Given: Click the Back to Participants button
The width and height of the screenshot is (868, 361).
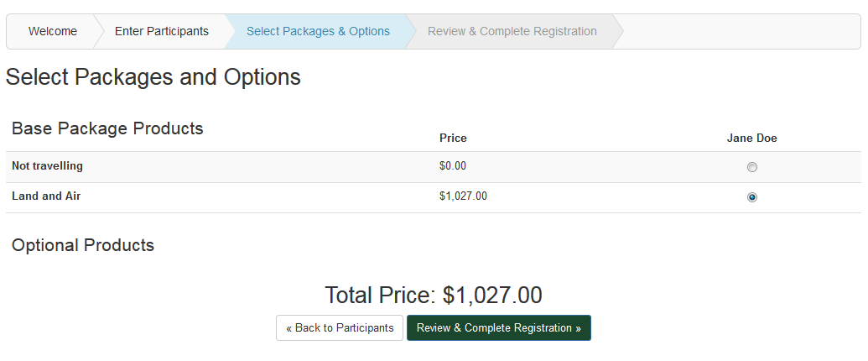Looking at the screenshot, I should (340, 327).
